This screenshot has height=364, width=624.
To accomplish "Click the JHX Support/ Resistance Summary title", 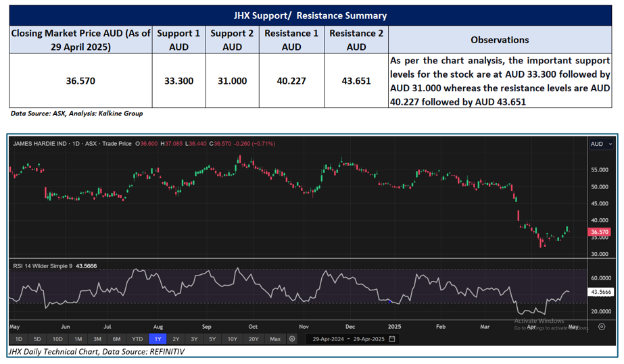I will pyautogui.click(x=310, y=16).
